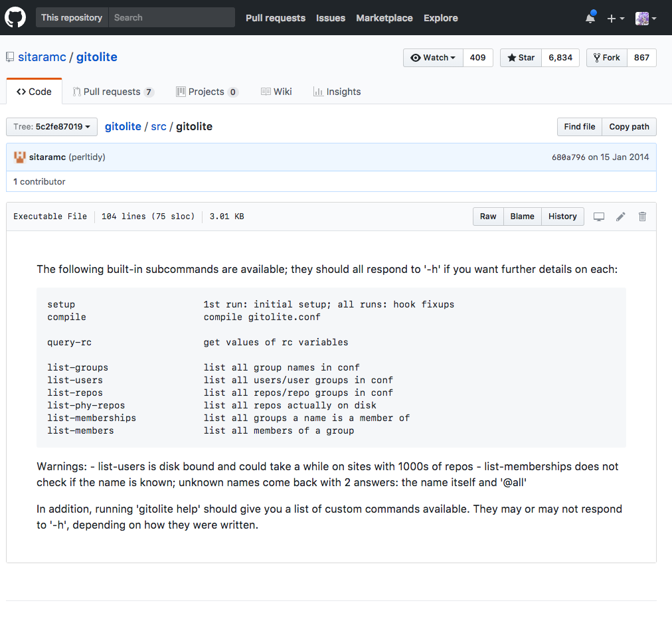Click the This repository search scope

tap(72, 17)
